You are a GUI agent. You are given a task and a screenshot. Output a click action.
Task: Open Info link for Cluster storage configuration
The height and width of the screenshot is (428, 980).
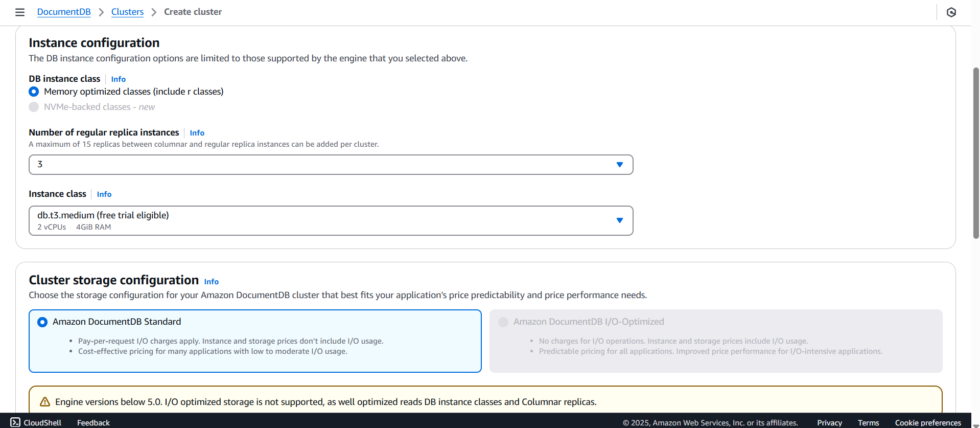coord(212,282)
